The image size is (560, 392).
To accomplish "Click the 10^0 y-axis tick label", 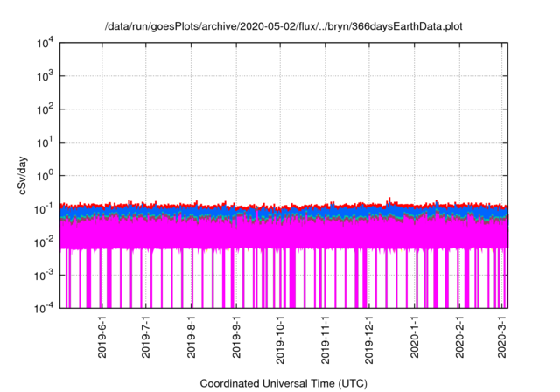I will point(45,176).
